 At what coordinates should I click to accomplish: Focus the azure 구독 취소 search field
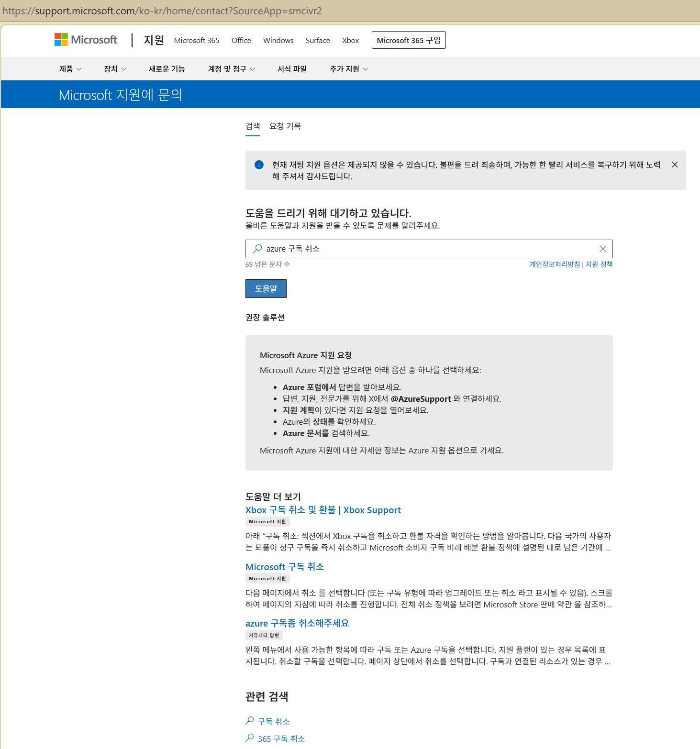pos(429,249)
